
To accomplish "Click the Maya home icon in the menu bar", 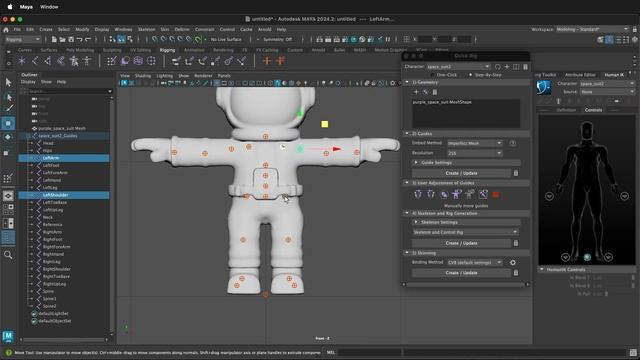I will click(6, 29).
